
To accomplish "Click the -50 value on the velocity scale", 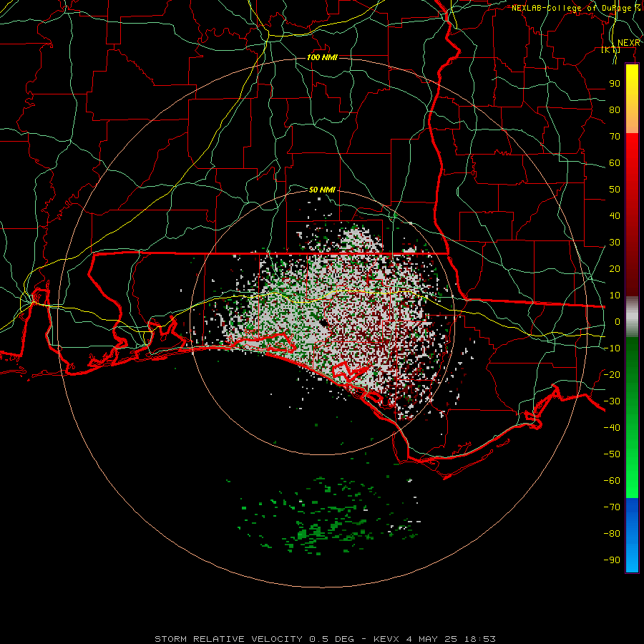I will click(612, 454).
